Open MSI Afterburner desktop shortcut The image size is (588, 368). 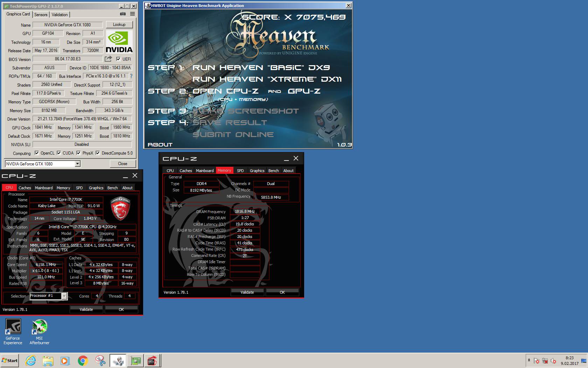pos(39,332)
